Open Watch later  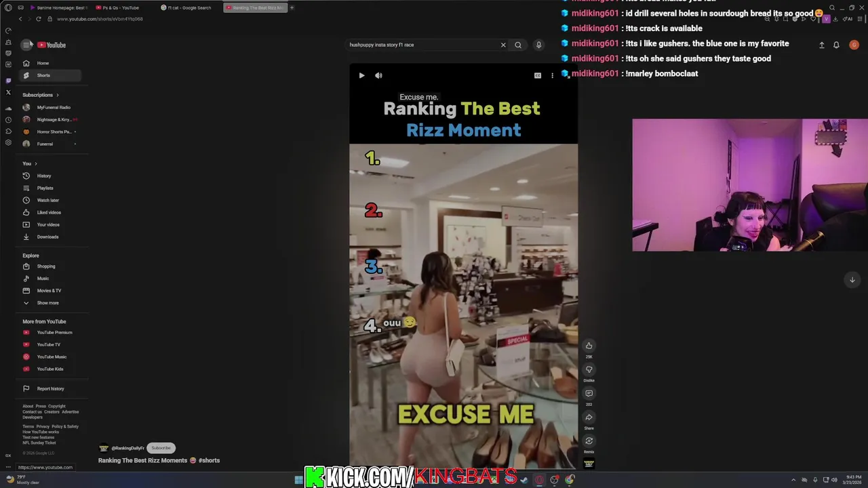click(x=51, y=200)
